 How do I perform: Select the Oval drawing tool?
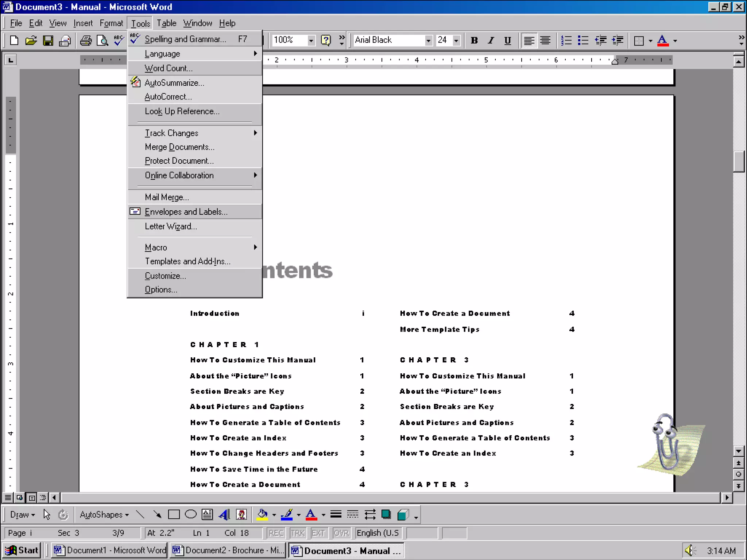(190, 514)
